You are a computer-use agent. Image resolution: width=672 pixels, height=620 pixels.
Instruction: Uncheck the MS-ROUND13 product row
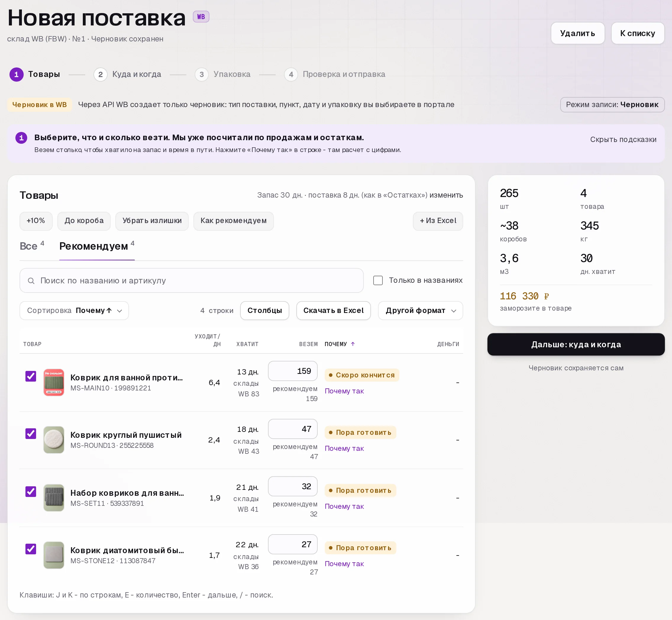click(x=31, y=433)
